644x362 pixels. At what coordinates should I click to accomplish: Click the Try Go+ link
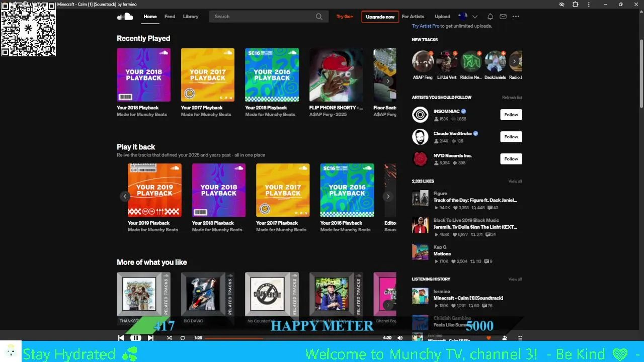(345, 17)
